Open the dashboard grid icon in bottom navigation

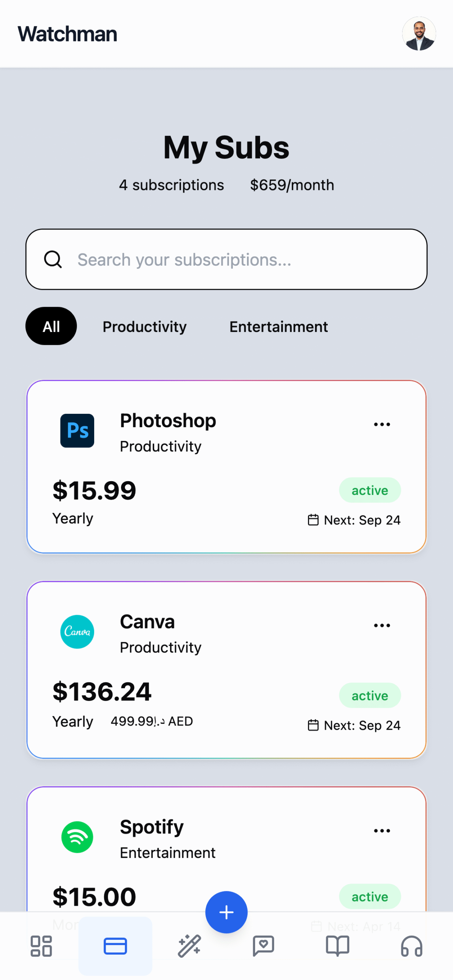coord(41,946)
